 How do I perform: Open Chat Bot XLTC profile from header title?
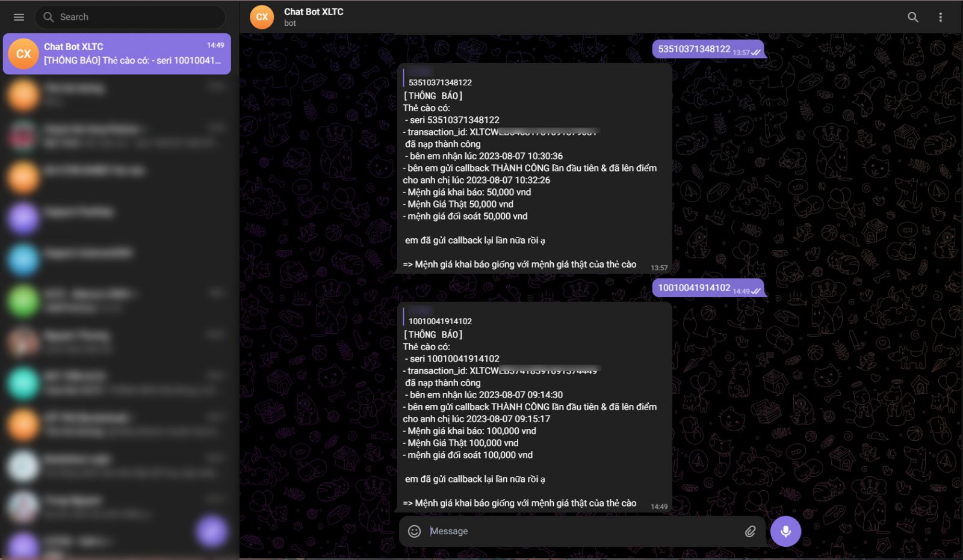(x=314, y=11)
